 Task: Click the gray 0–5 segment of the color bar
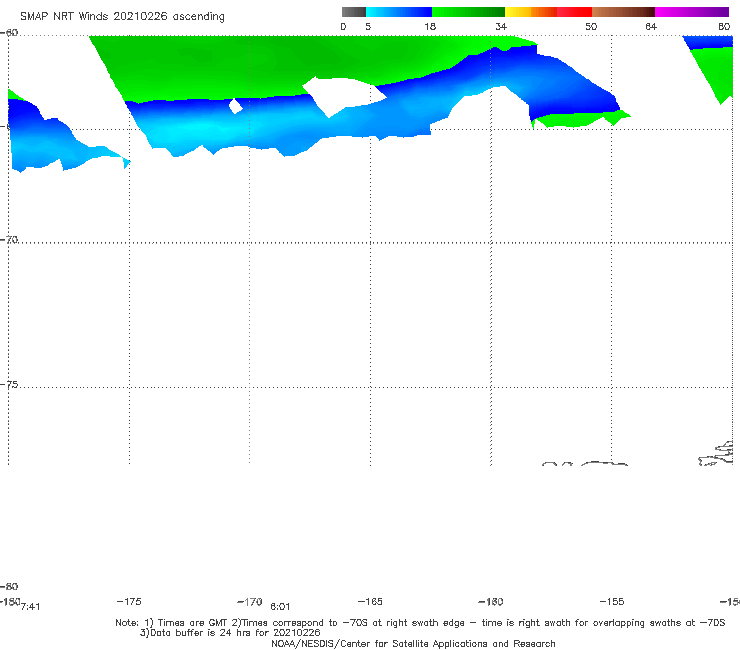[x=353, y=12]
